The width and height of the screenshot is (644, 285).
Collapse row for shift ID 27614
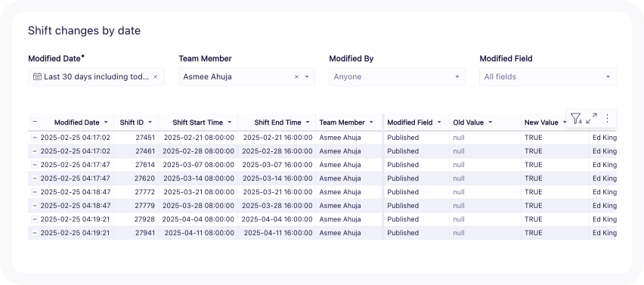(x=35, y=165)
